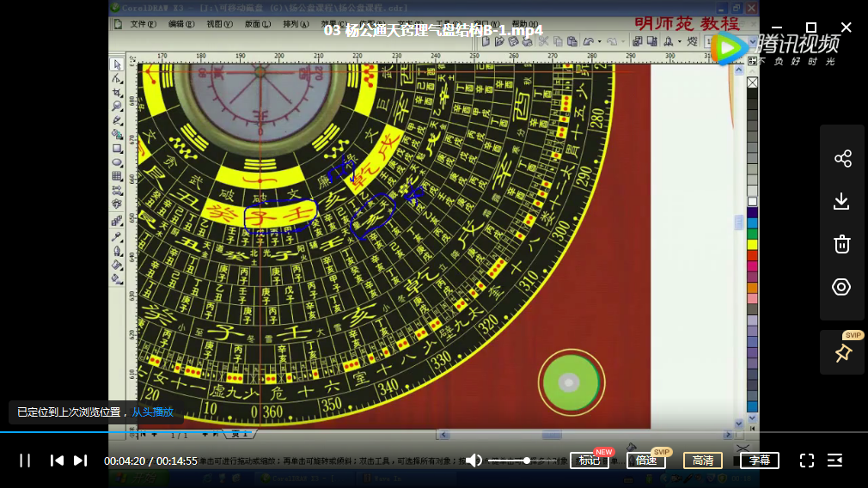The height and width of the screenshot is (488, 868).
Task: Toggle fullscreen mode
Action: tap(807, 461)
